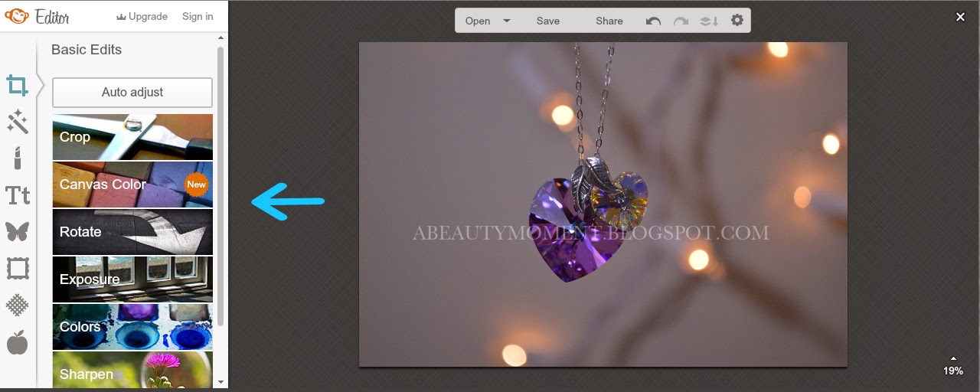Click the sidebar scrollbar thumb

[x=220, y=186]
